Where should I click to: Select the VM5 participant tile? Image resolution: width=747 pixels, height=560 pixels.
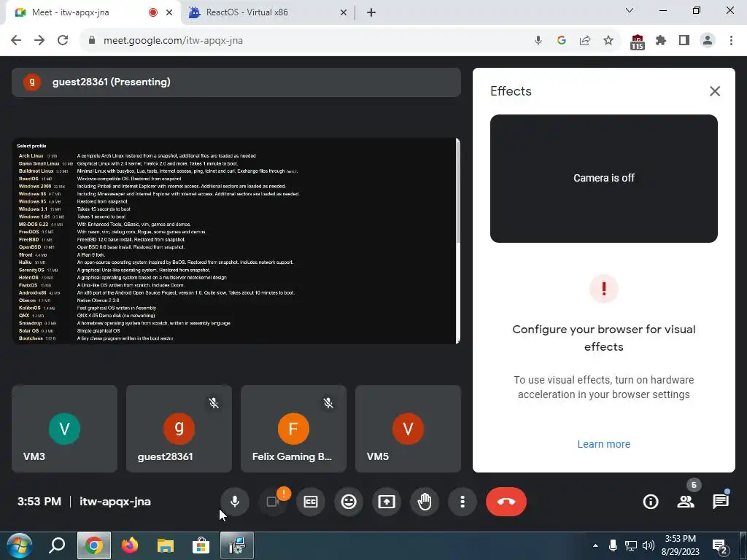(x=408, y=429)
